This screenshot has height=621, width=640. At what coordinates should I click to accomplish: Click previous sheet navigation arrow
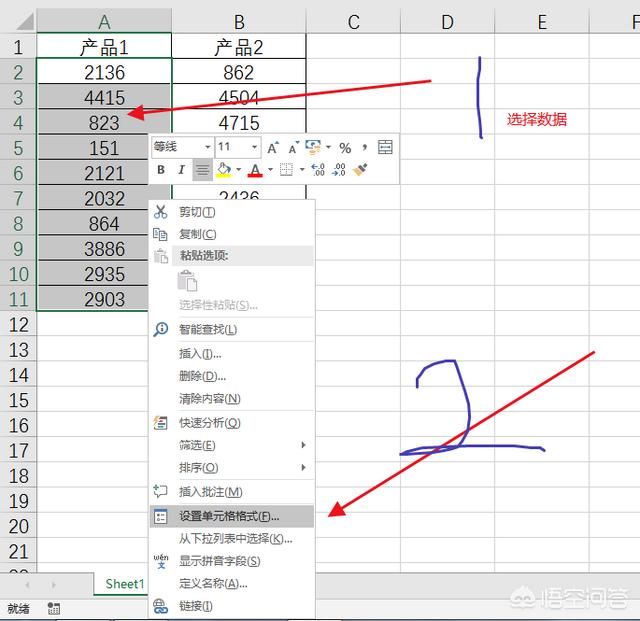pyautogui.click(x=27, y=585)
